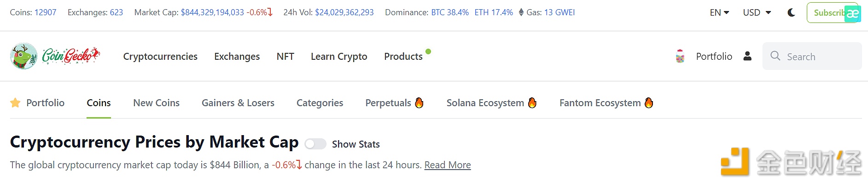
Task: Enable the Show Stats toggle
Action: coord(315,144)
